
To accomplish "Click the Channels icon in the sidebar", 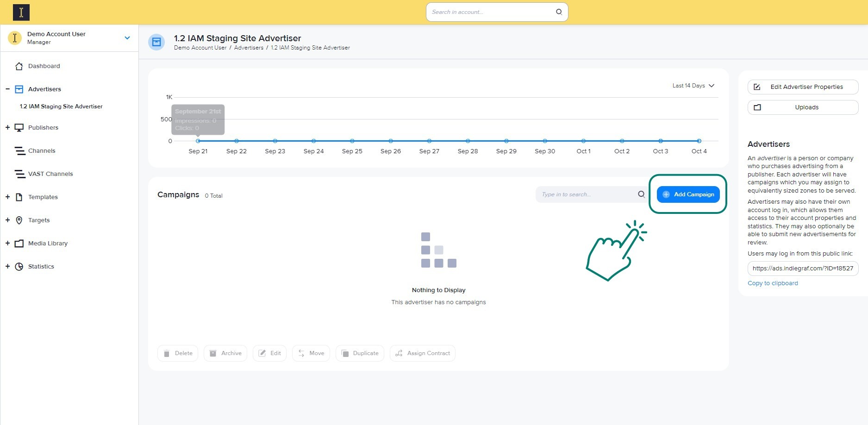I will click(19, 151).
